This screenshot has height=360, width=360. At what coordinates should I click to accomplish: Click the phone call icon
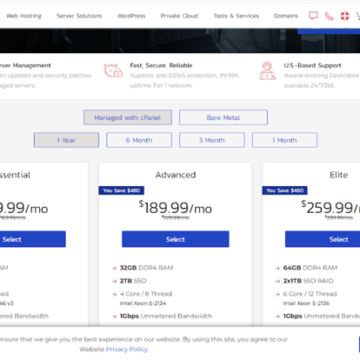[x=329, y=16]
